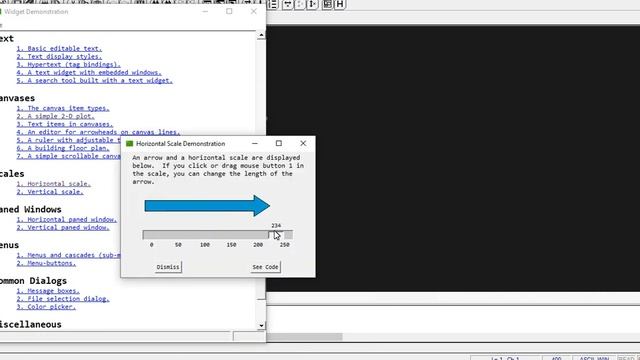The height and width of the screenshot is (360, 640).
Task: Open the 'Color picker' demo link
Action: point(46,307)
